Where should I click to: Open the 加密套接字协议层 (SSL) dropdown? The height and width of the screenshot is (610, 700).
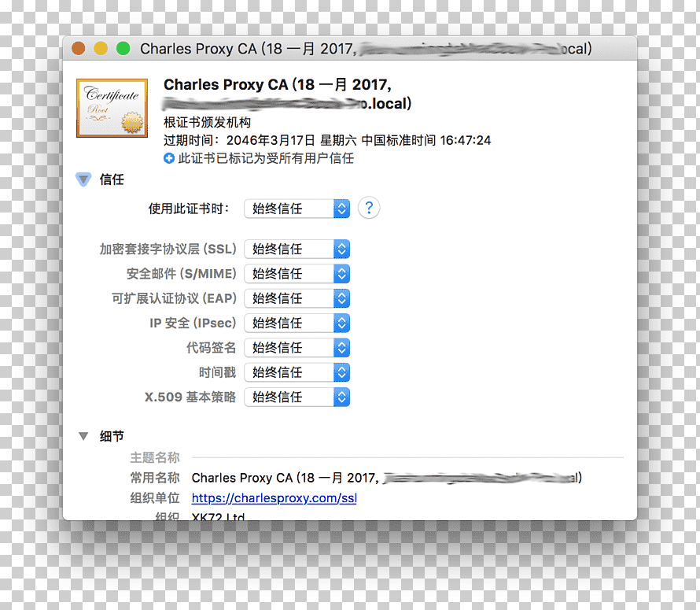coord(297,249)
